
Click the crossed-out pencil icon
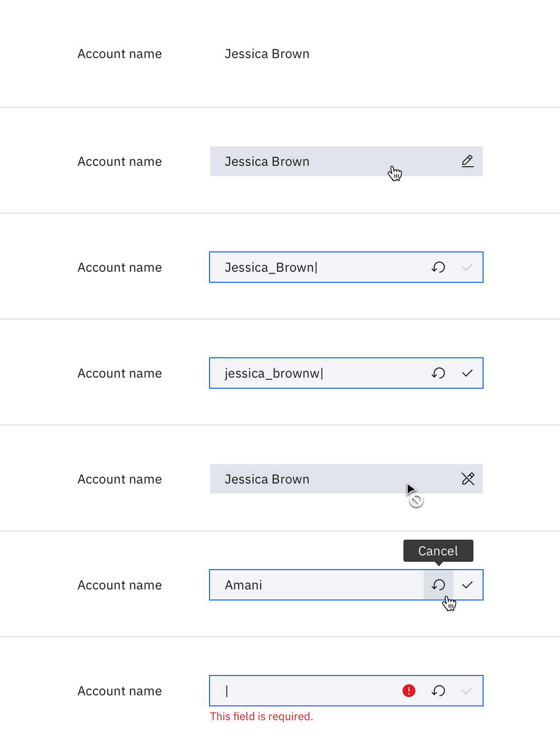468,479
